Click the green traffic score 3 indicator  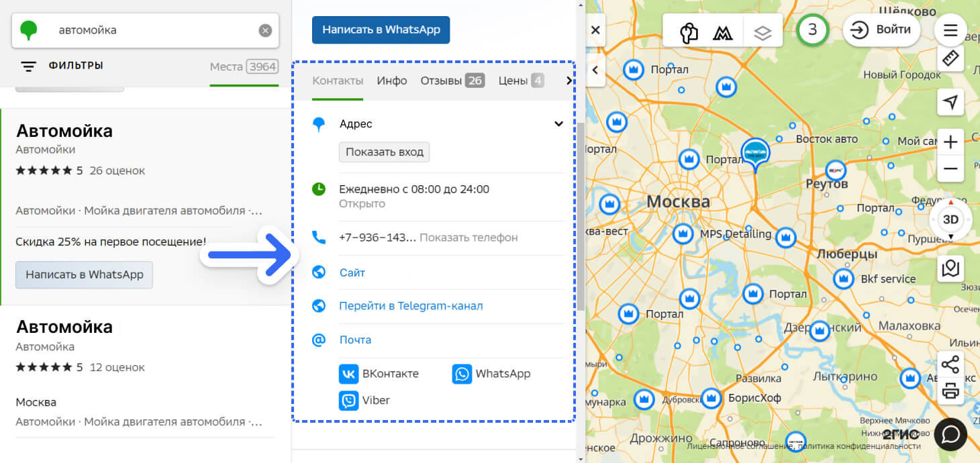pos(813,30)
